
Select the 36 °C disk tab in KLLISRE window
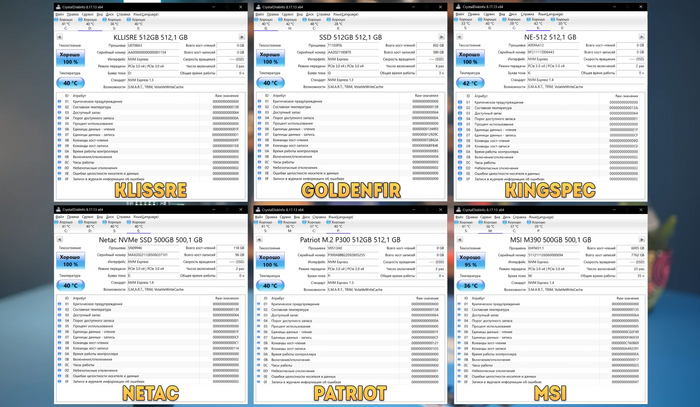pyautogui.click(x=114, y=22)
